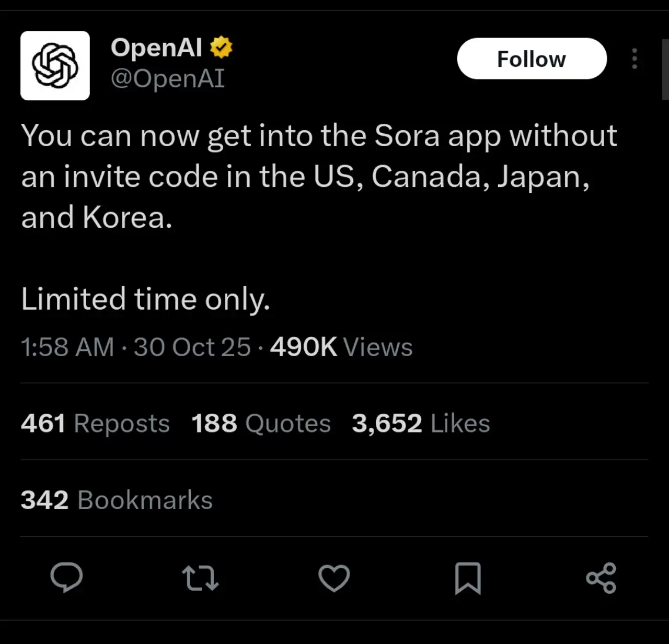Click the gold verified badge
This screenshot has height=644, width=669.
click(221, 48)
